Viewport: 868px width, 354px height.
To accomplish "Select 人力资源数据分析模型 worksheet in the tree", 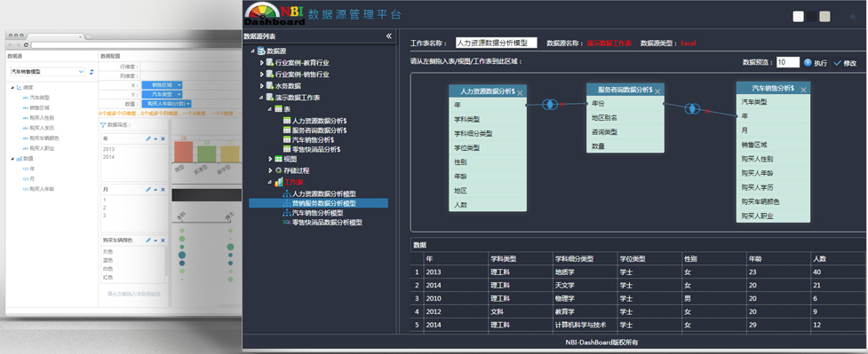I will (x=324, y=193).
